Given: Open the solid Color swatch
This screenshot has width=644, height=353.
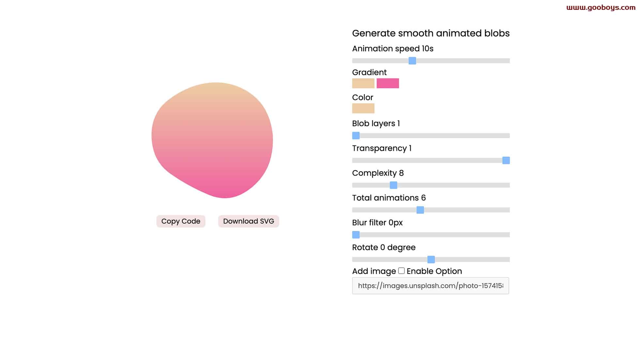Looking at the screenshot, I should click(x=363, y=109).
